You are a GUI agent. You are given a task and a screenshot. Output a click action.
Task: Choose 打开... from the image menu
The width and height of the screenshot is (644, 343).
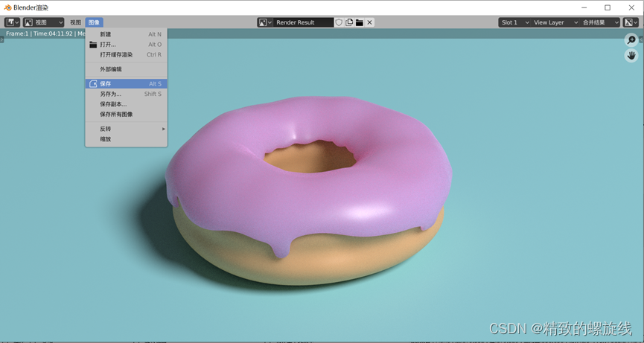[126, 45]
